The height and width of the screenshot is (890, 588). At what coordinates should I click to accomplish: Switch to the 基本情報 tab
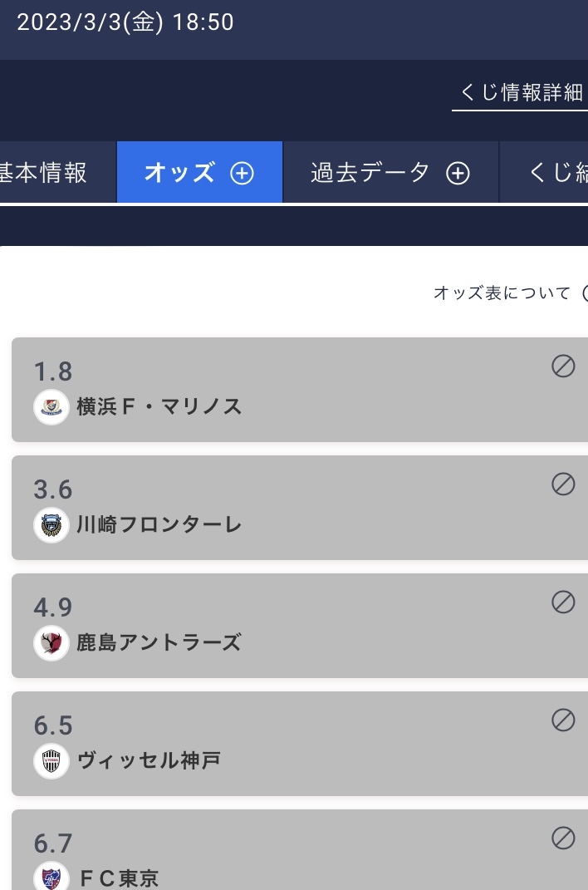coord(57,172)
